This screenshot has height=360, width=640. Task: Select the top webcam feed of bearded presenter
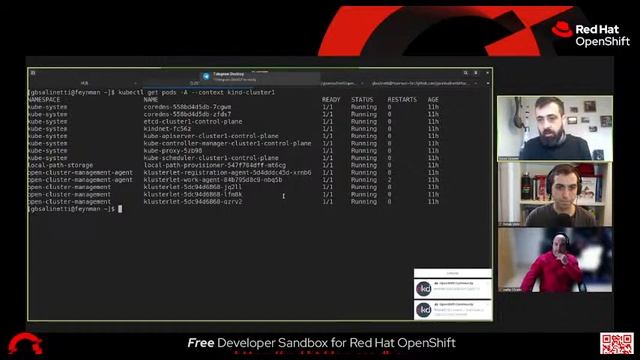point(555,128)
